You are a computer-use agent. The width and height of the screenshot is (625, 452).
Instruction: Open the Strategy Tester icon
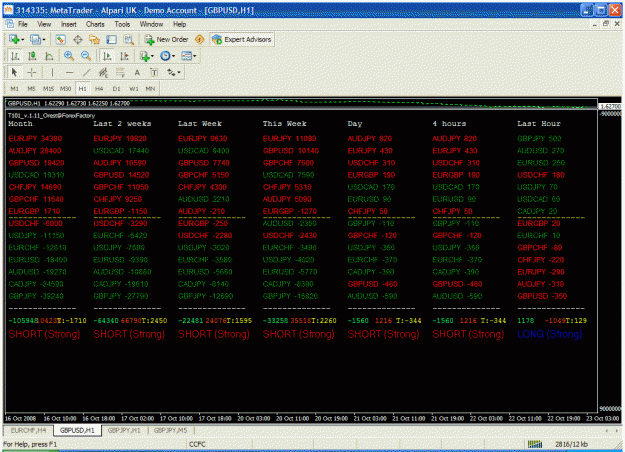pyautogui.click(x=128, y=39)
